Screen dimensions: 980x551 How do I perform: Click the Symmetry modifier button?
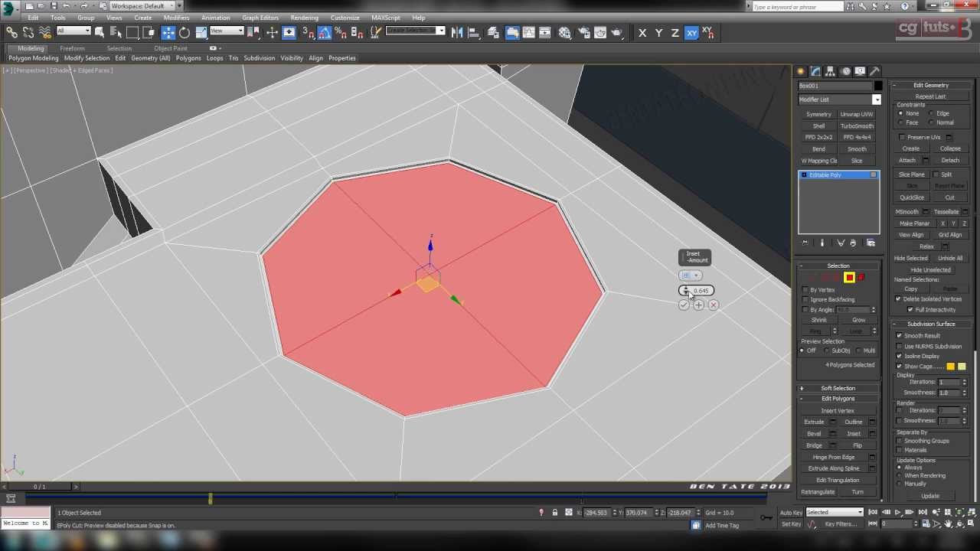tap(818, 115)
